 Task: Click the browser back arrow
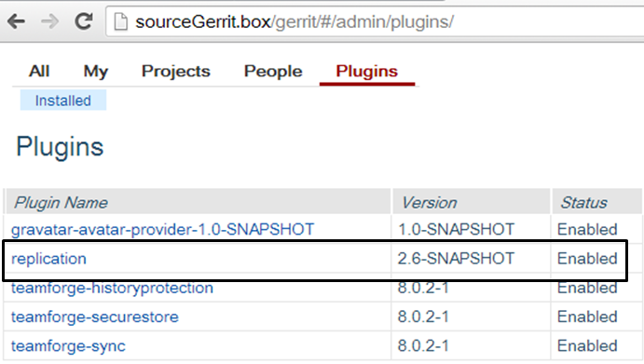pos(17,21)
